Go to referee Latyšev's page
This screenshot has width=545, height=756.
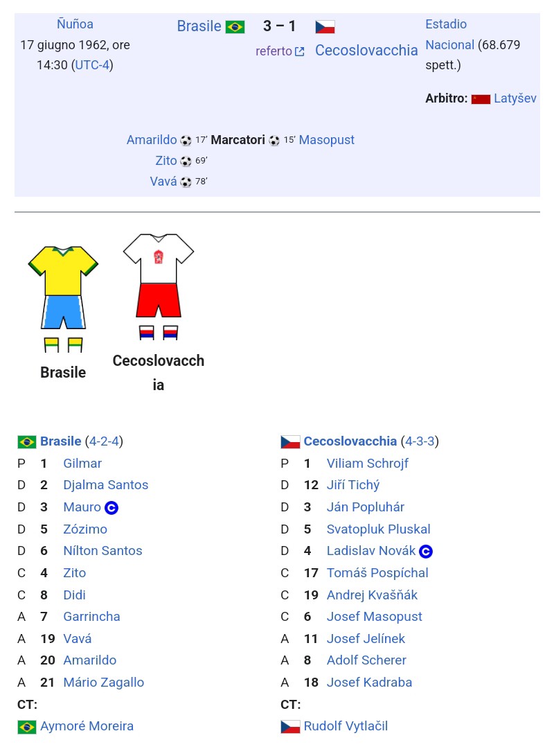pyautogui.click(x=515, y=98)
